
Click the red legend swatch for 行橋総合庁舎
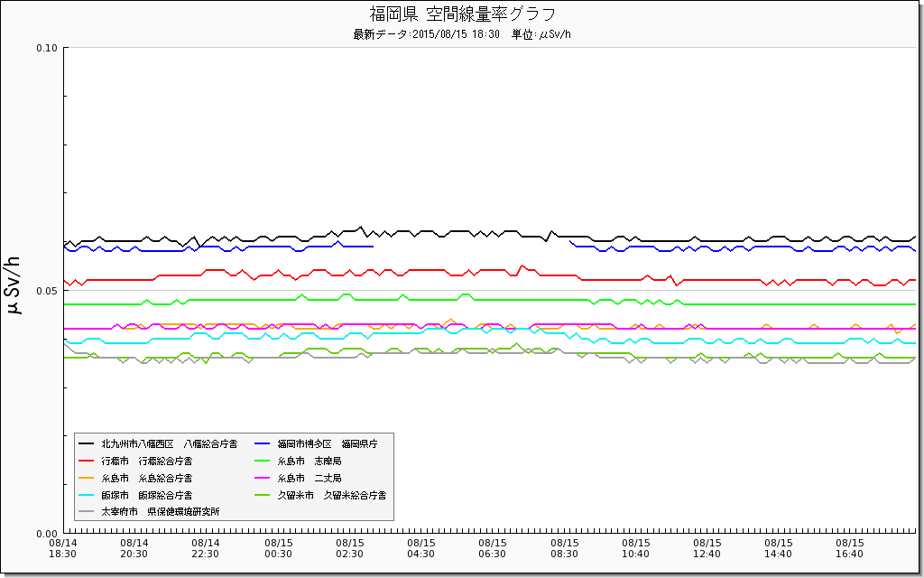86,461
